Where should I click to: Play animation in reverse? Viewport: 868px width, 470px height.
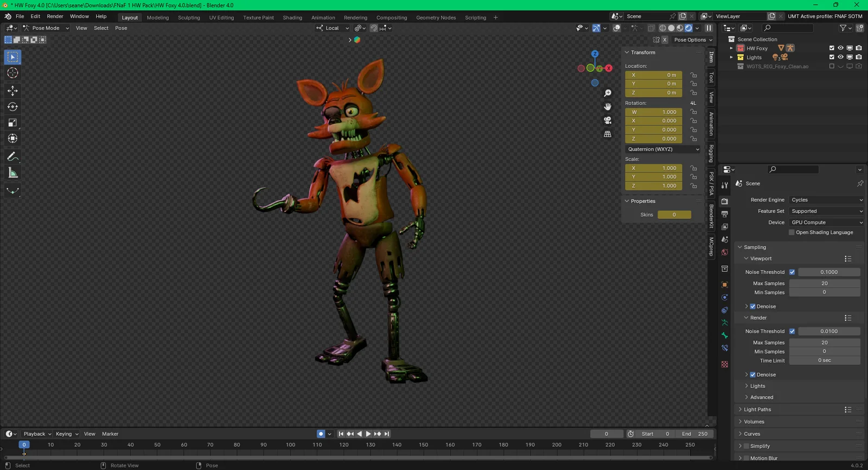point(359,434)
